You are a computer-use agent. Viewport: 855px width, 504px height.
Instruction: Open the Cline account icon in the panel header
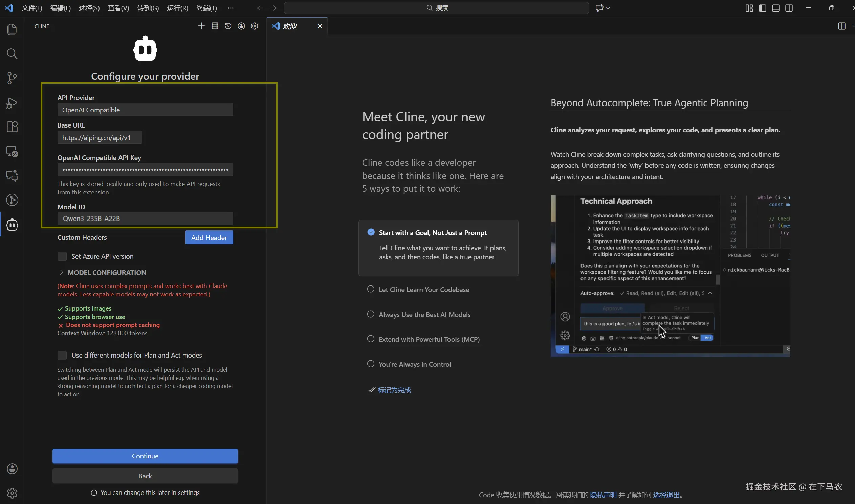[241, 26]
